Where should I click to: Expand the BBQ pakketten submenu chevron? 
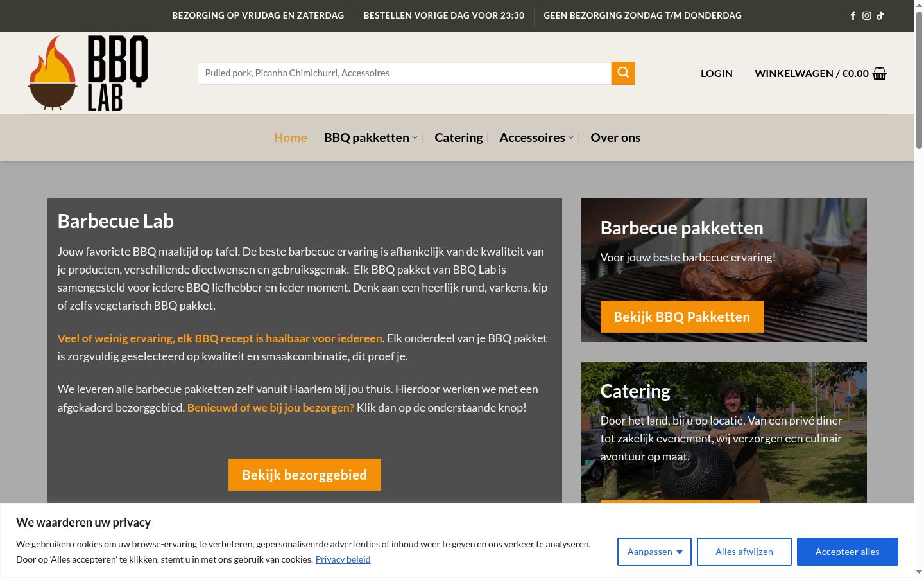pyautogui.click(x=415, y=137)
